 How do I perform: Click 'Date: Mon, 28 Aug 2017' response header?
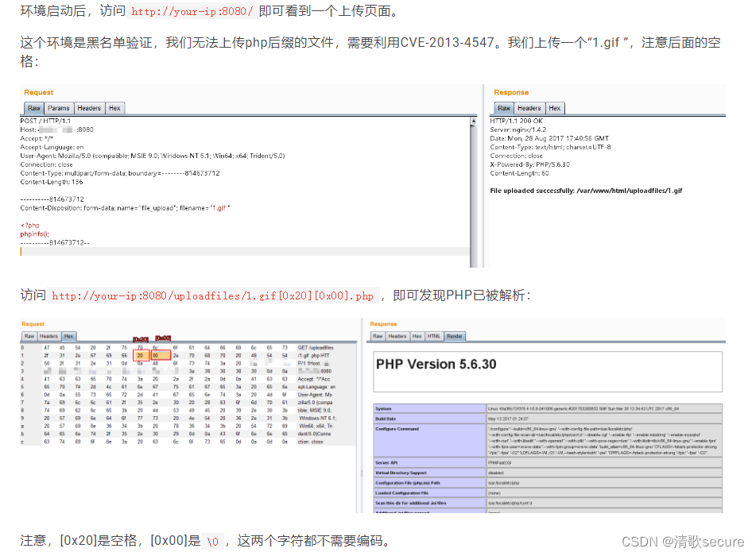[x=549, y=138]
